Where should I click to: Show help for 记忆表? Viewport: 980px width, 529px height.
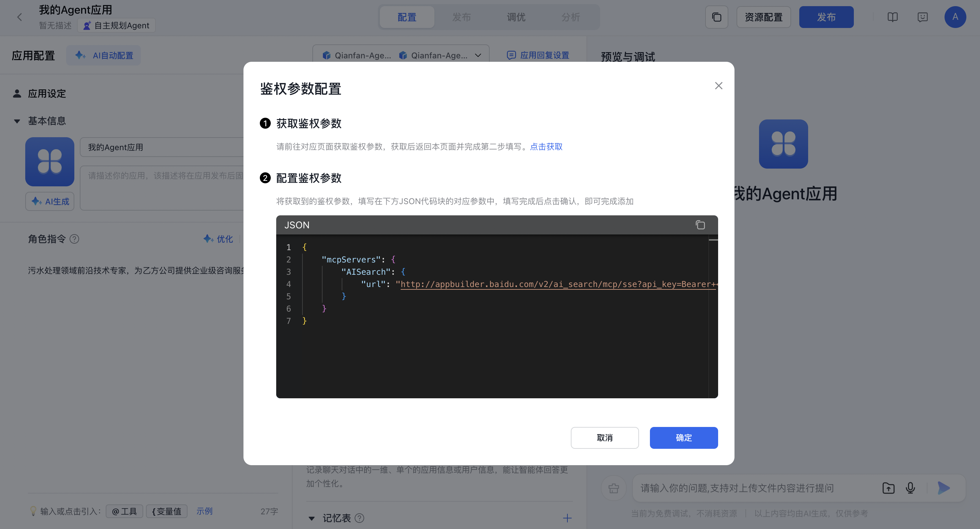click(x=359, y=518)
